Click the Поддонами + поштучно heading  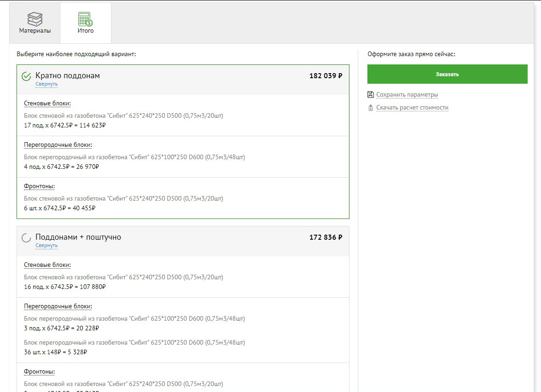[x=78, y=237]
